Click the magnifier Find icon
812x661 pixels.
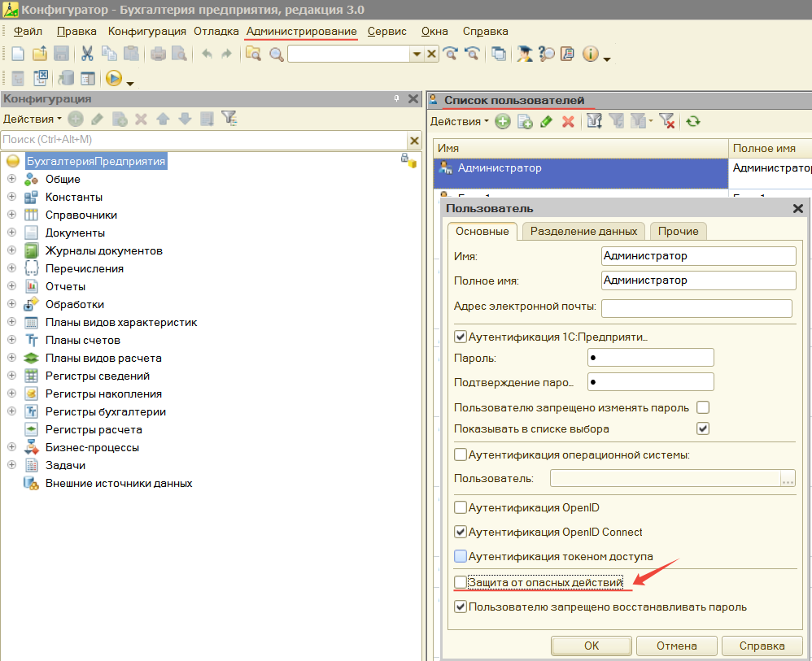[x=276, y=54]
